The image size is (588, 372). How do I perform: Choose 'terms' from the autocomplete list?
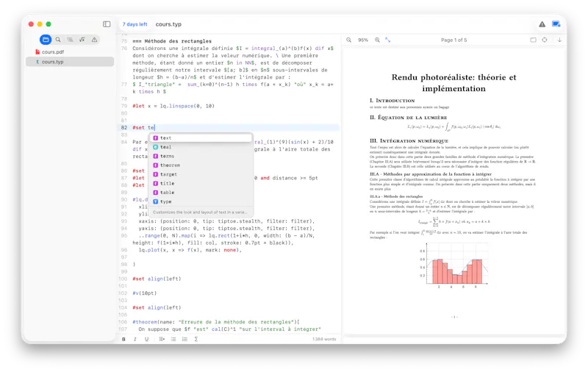pos(201,156)
